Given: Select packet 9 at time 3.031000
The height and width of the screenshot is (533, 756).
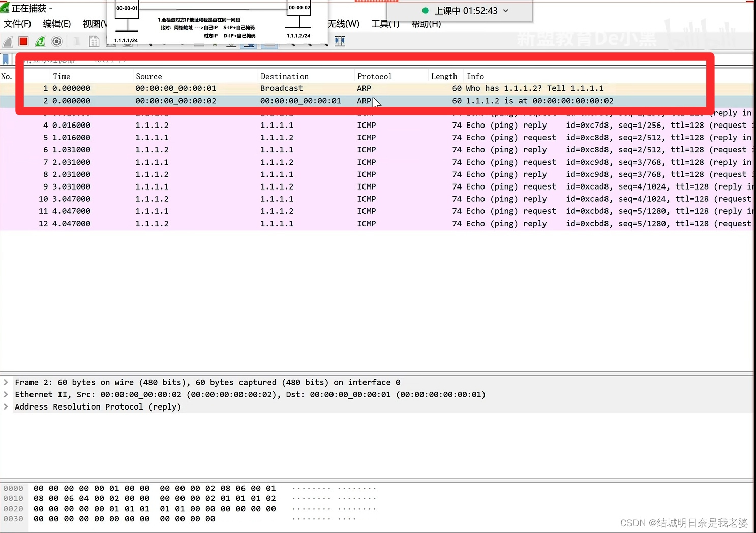Looking at the screenshot, I should coord(377,186).
